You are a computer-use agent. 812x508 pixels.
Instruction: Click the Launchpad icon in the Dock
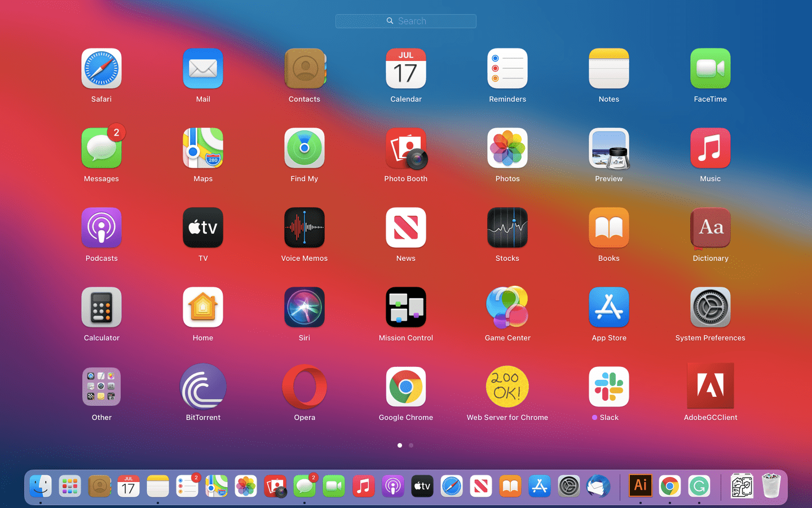click(x=70, y=486)
